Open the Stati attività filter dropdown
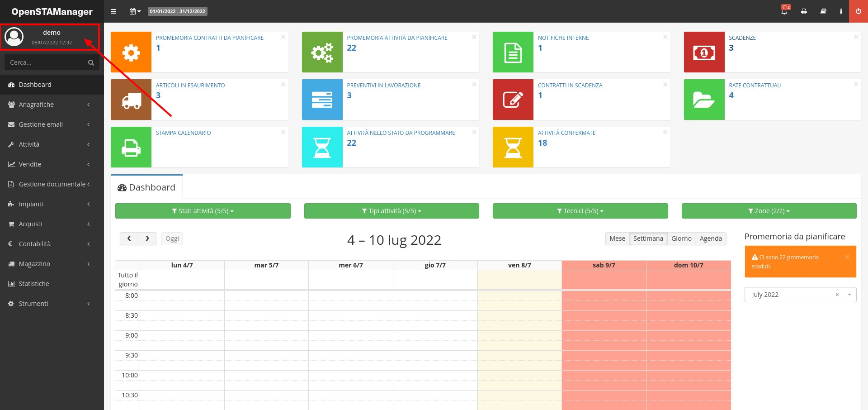This screenshot has width=868, height=410. [203, 211]
